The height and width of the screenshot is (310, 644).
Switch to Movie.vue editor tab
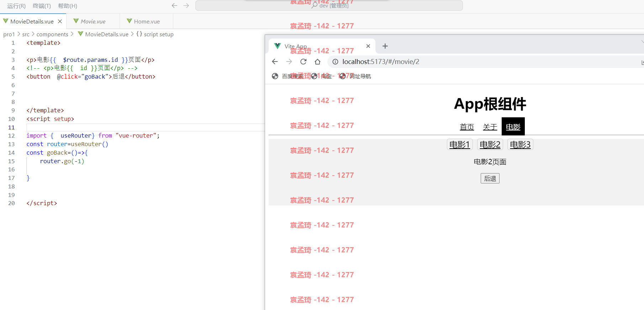coord(93,21)
